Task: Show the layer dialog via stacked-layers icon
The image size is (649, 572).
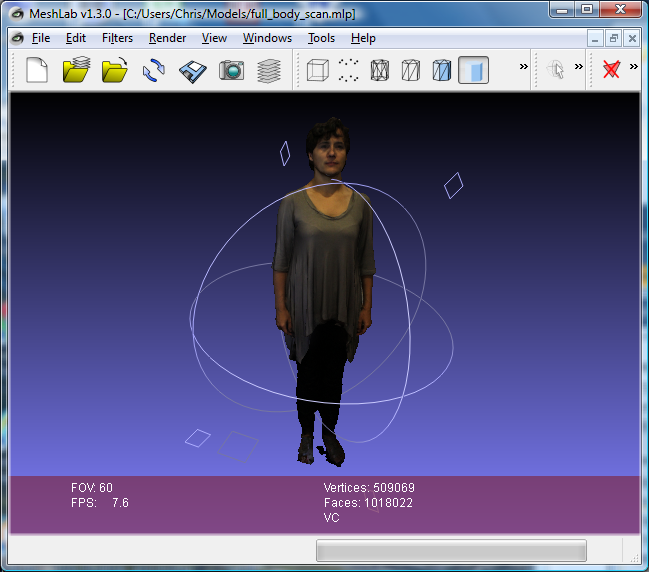Action: click(268, 70)
